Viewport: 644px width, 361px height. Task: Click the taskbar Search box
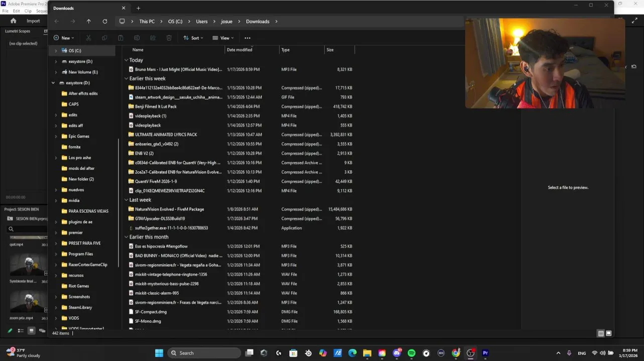pos(204,353)
